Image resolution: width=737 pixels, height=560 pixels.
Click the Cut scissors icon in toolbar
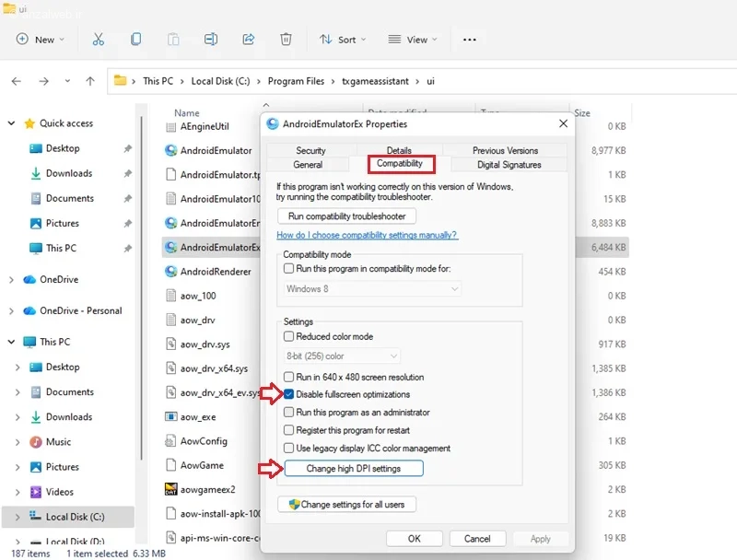[x=98, y=40]
